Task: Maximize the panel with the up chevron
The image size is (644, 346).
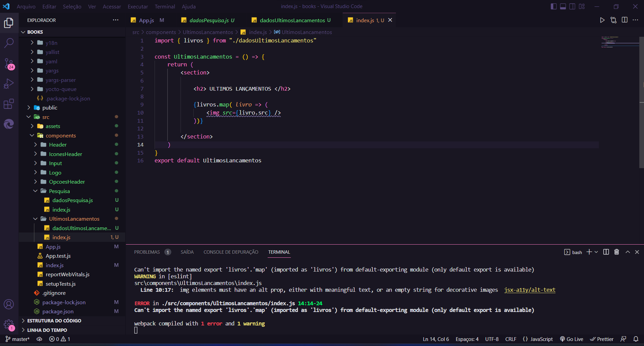Action: click(x=628, y=252)
